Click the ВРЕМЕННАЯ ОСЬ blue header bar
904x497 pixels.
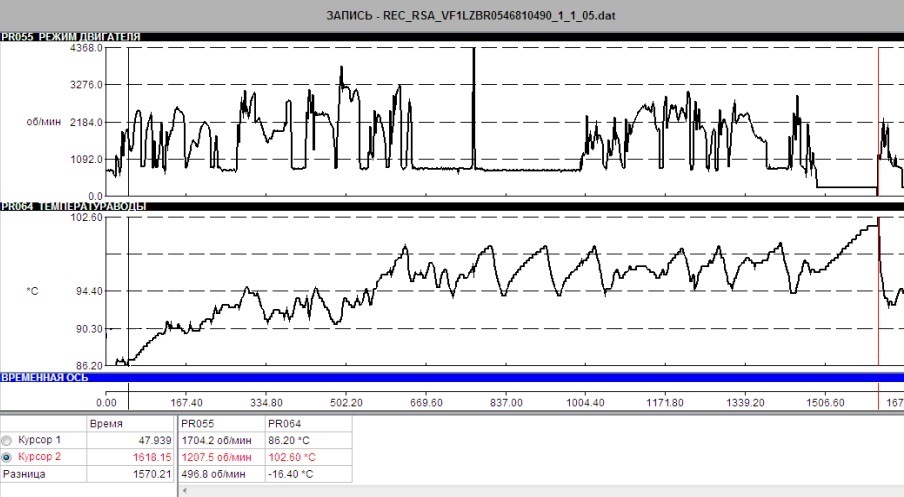coord(452,378)
